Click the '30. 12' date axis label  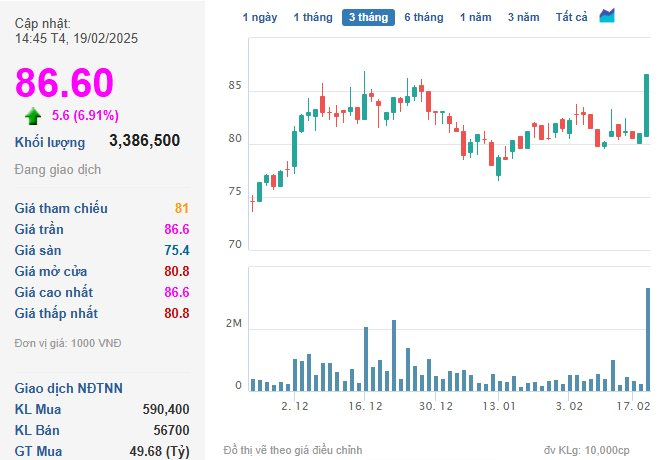click(436, 406)
